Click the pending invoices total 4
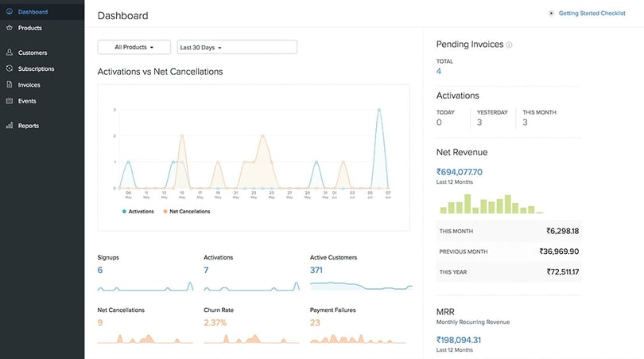644x359 pixels. (x=439, y=71)
